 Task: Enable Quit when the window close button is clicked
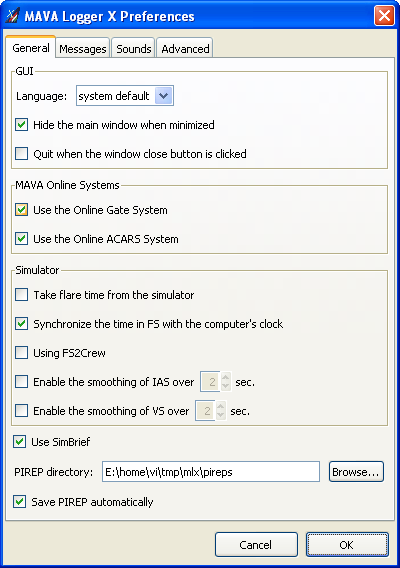21,154
